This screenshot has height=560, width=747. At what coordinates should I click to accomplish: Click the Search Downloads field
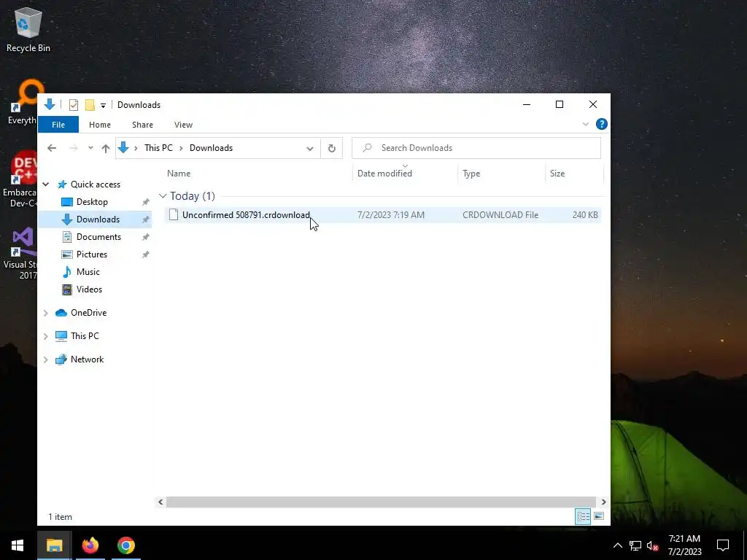pos(476,148)
